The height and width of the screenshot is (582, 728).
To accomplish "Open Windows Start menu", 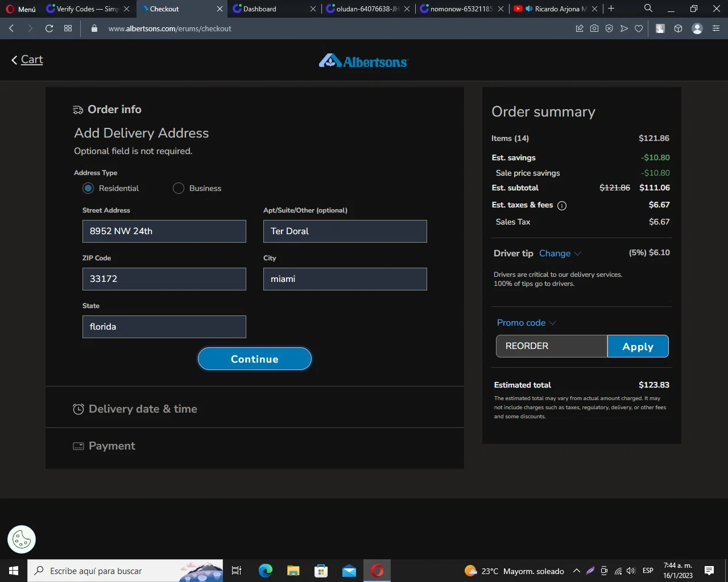I will [x=14, y=571].
